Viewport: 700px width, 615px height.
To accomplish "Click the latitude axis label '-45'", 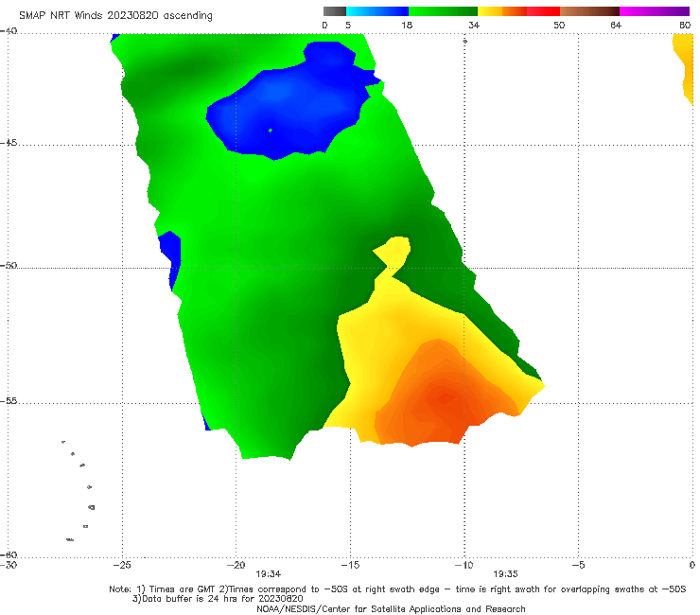I will [9, 143].
